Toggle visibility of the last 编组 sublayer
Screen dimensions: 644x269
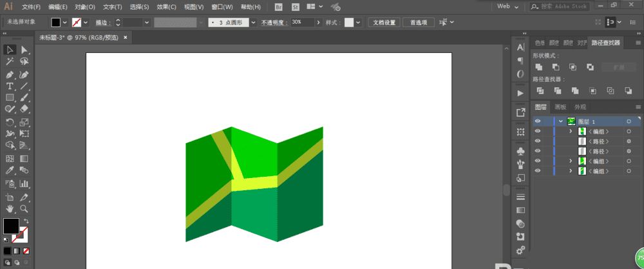pyautogui.click(x=538, y=171)
